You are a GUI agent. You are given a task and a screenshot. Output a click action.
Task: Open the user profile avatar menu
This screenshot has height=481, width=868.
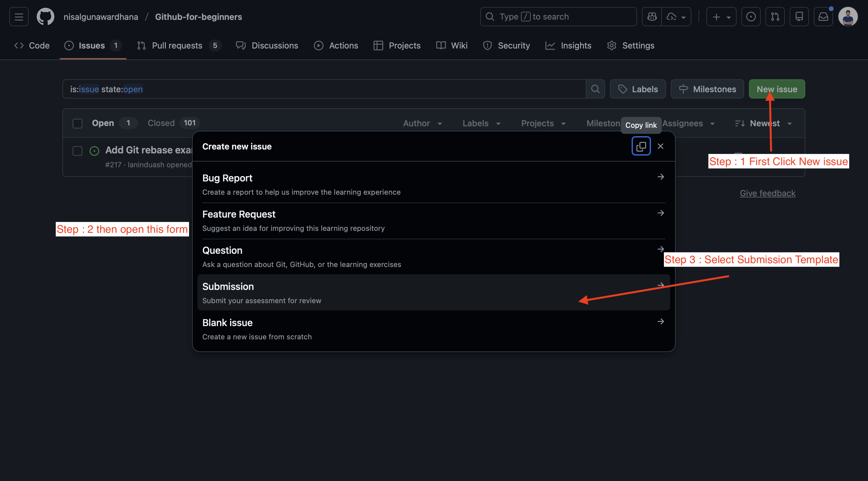[848, 17]
